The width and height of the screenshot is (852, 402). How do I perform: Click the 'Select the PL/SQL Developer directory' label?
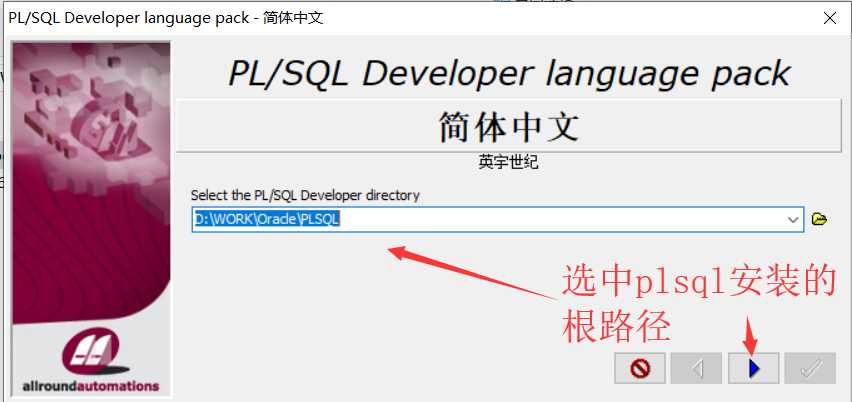click(305, 195)
